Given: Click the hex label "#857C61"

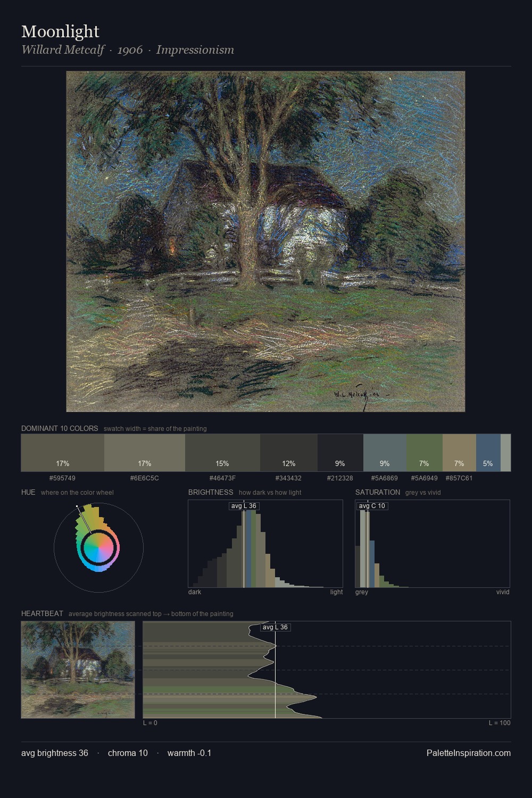Looking at the screenshot, I should tap(459, 478).
